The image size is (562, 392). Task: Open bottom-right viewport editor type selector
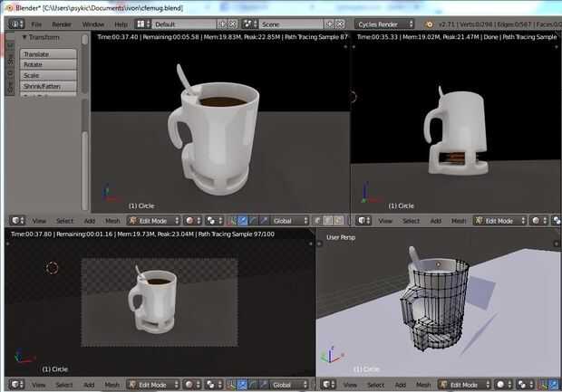[327, 385]
